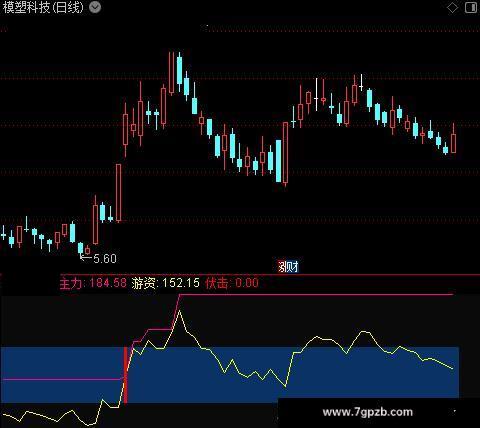The height and width of the screenshot is (428, 480).
Task: Click the arrow icon pointing to 5.60
Action: (x=86, y=257)
